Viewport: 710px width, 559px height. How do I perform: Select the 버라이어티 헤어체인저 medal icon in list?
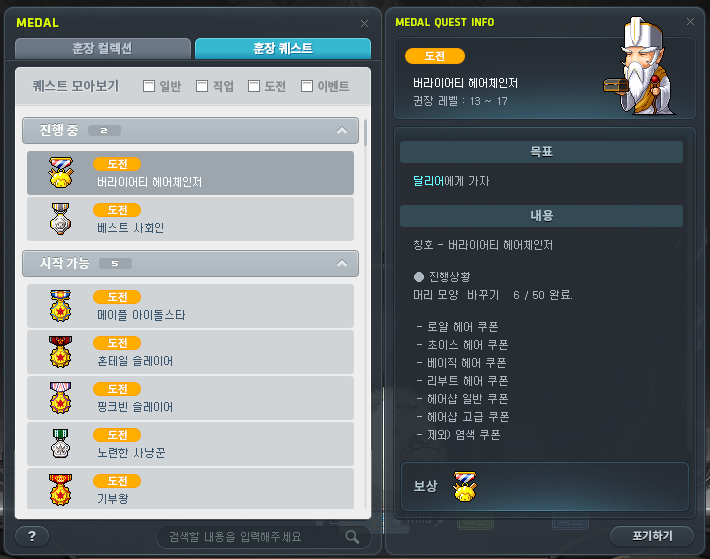point(61,172)
